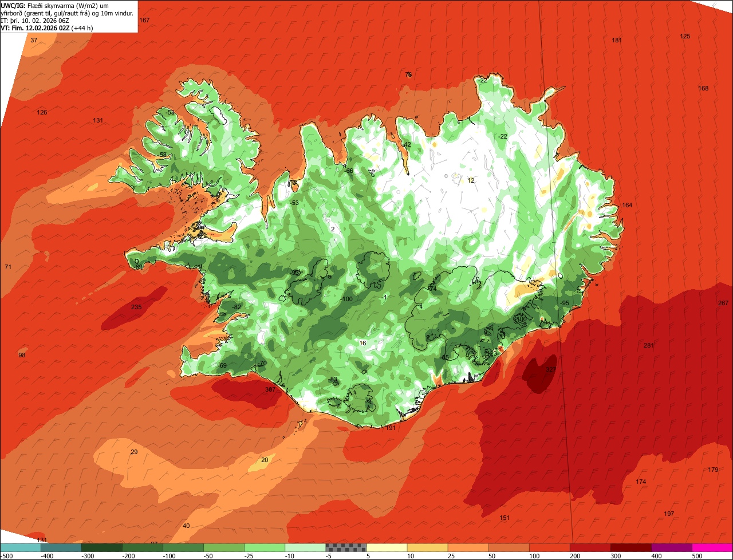Image resolution: width=733 pixels, height=560 pixels.
Task: Click the value 307 off the south coast
Action: (270, 389)
